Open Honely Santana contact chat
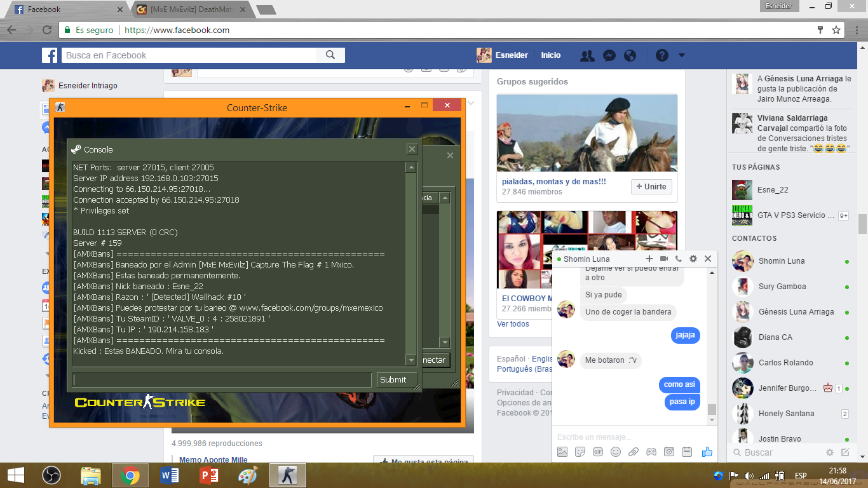868x488 pixels. pyautogui.click(x=792, y=414)
